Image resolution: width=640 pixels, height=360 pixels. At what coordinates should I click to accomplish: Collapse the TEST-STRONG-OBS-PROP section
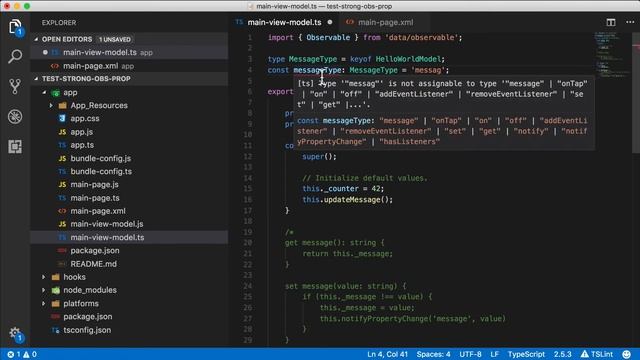pos(36,78)
